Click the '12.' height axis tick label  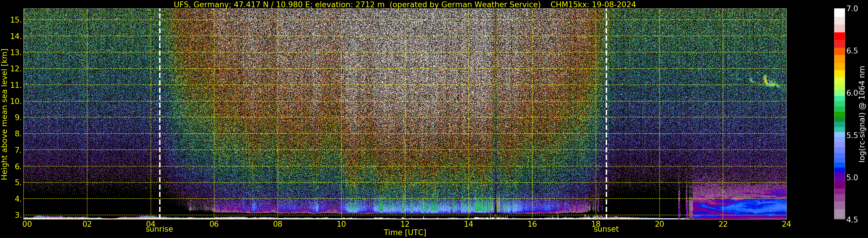pyautogui.click(x=16, y=69)
